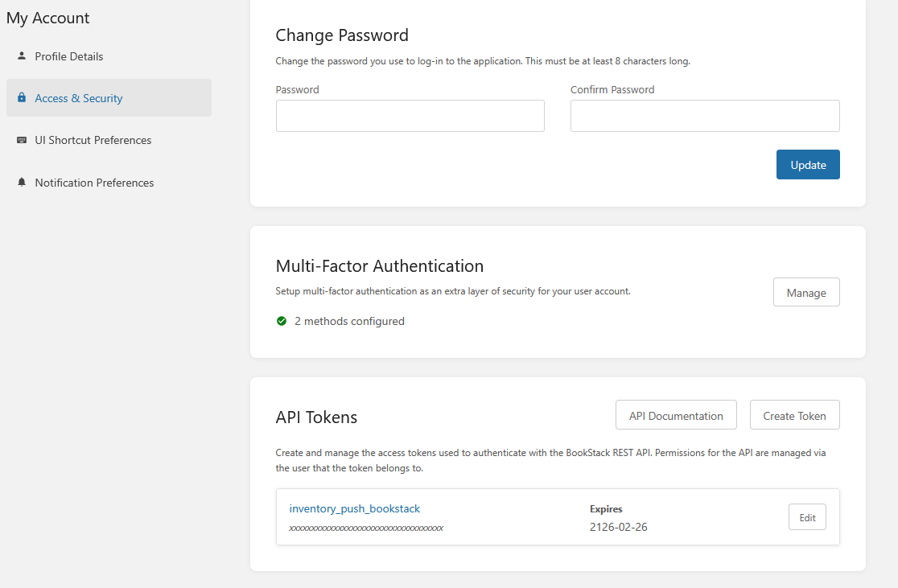
Task: Click the 2126-02-26 expiry date
Action: pos(619,527)
